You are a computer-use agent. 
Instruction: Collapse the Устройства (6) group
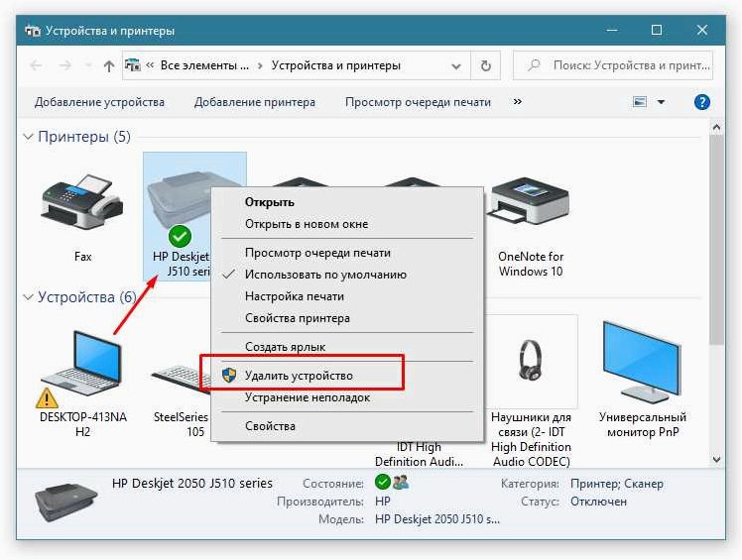pyautogui.click(x=29, y=297)
